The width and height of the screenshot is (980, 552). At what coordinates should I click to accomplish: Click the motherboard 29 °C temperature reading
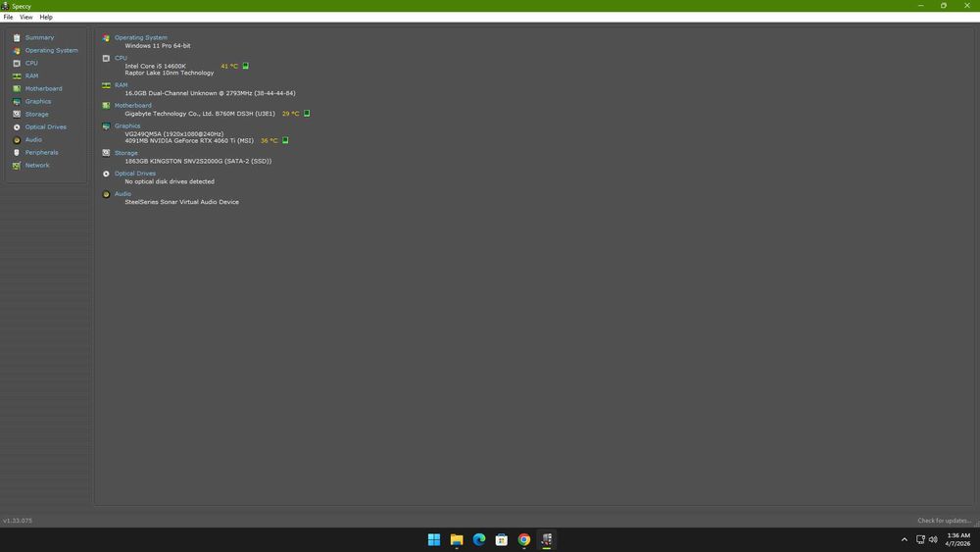coord(290,114)
